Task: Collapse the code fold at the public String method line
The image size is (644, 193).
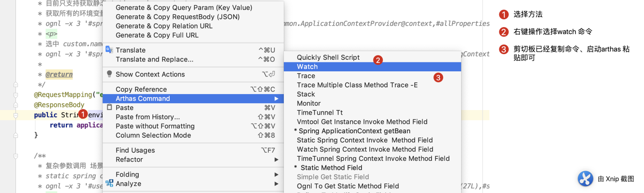Action: 16,115
